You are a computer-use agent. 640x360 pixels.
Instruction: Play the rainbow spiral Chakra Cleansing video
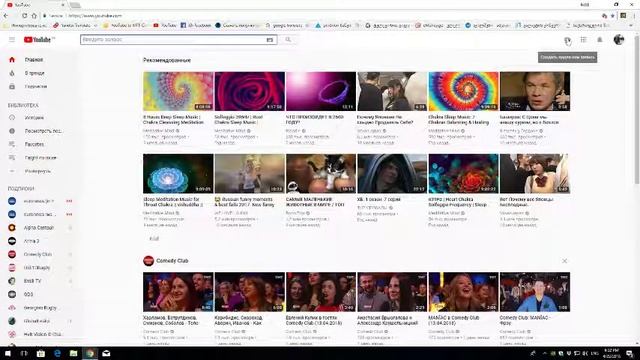point(178,91)
